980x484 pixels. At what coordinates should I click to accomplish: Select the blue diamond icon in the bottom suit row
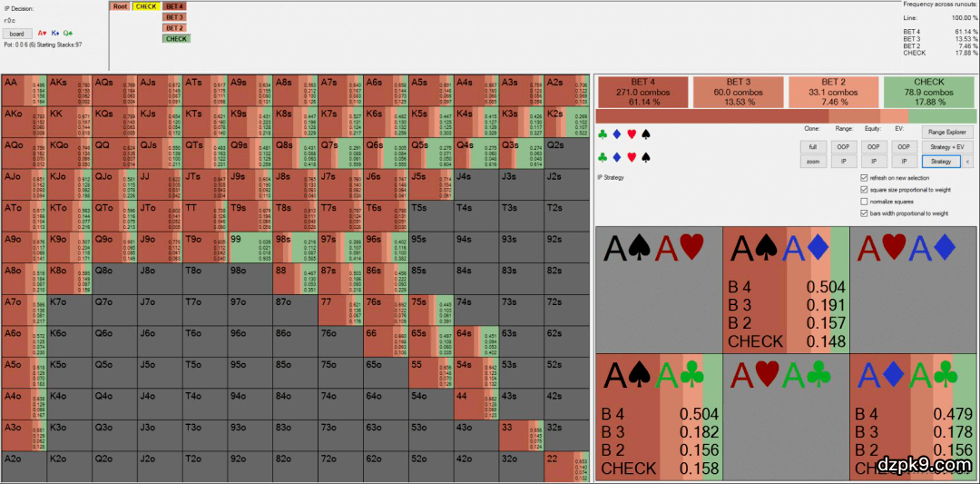617,157
